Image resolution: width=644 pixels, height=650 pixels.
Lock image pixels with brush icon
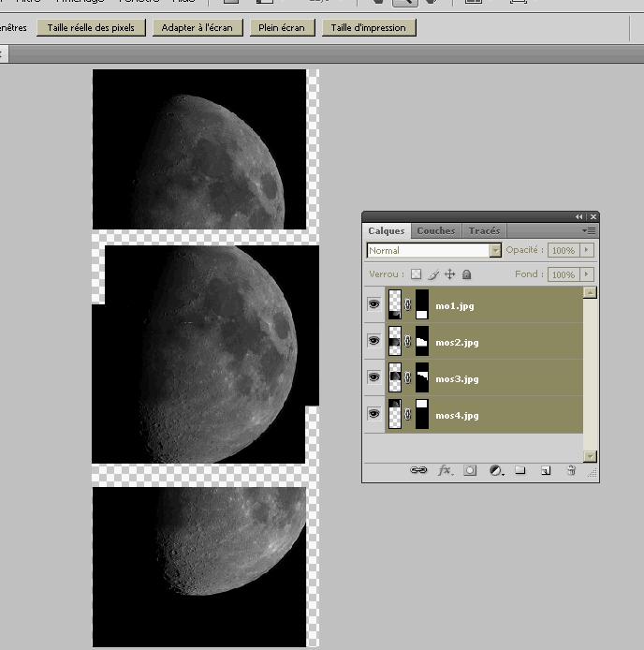433,274
